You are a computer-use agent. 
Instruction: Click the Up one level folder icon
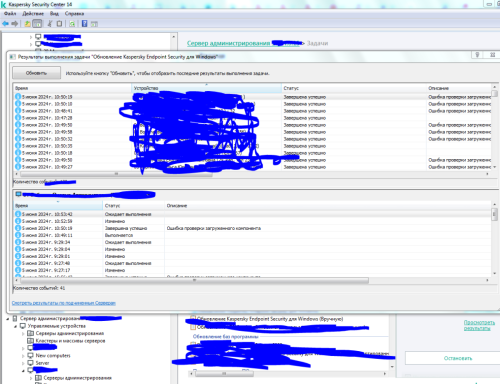(x=27, y=24)
